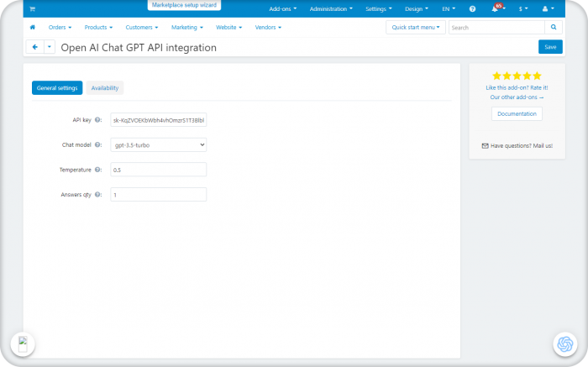Expand the Settings menu
Image resolution: width=588 pixels, height=367 pixels.
[378, 9]
